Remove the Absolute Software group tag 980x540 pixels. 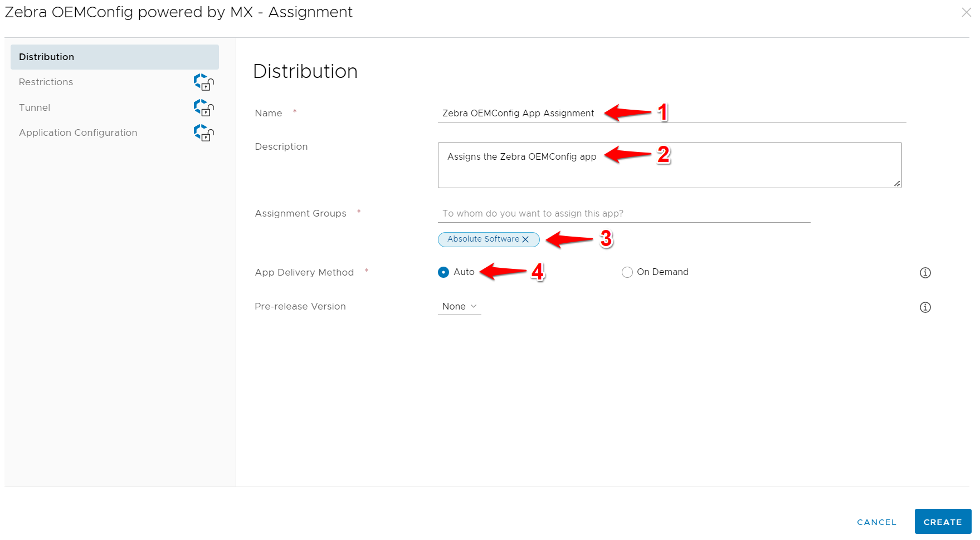tap(525, 239)
